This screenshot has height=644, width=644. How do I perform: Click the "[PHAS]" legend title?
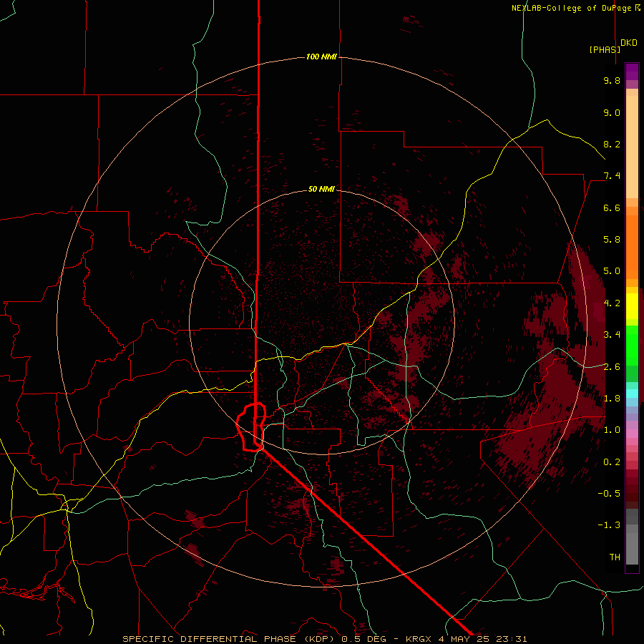click(x=605, y=49)
